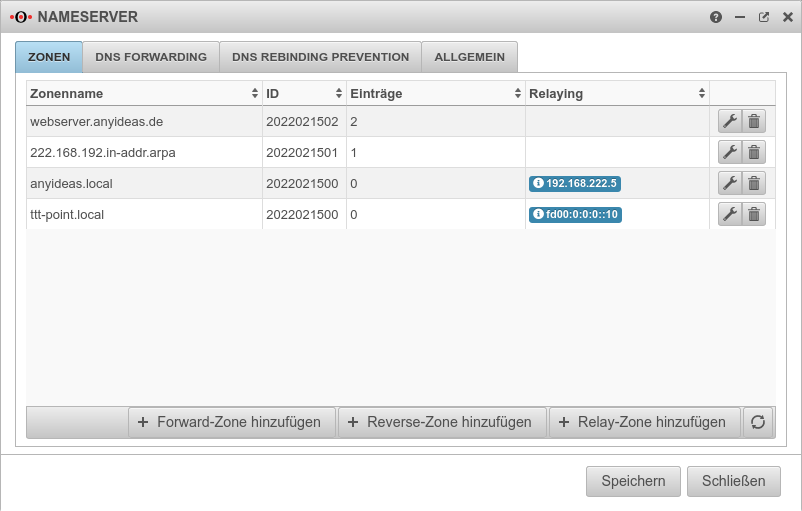
Task: Go to the ALLGEMEIN tab
Action: [470, 57]
